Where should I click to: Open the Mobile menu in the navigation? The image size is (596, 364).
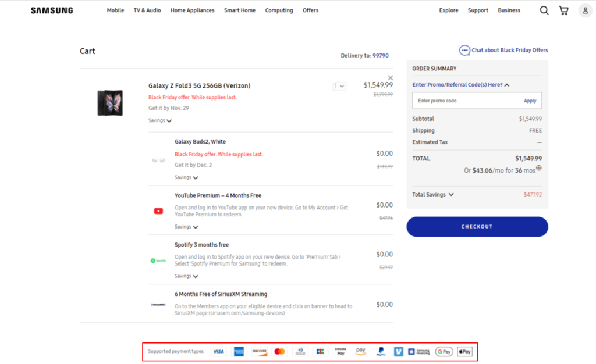coord(115,10)
